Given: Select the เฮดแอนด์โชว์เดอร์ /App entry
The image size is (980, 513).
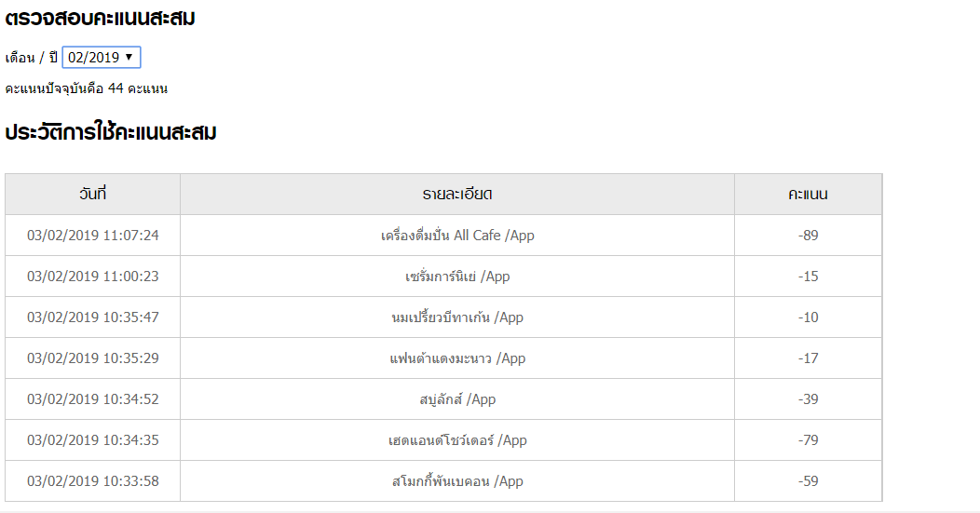Looking at the screenshot, I should coord(457,440).
